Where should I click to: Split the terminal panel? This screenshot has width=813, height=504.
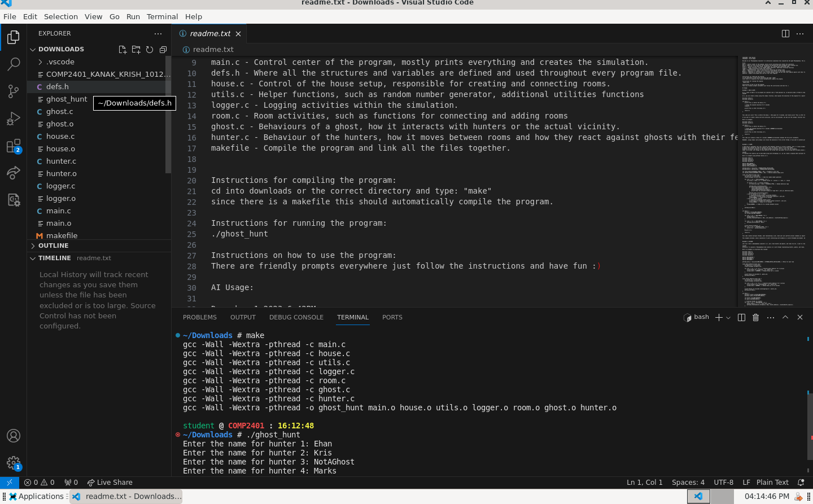742,317
